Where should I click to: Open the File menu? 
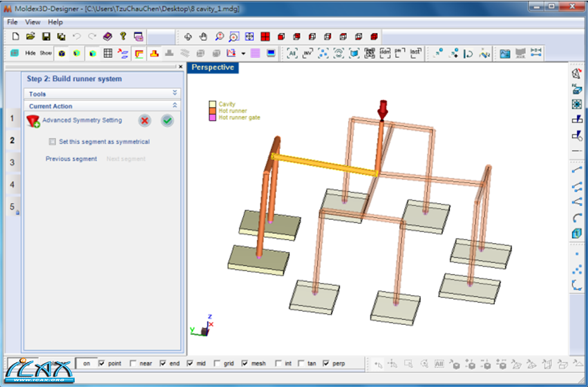tap(13, 22)
